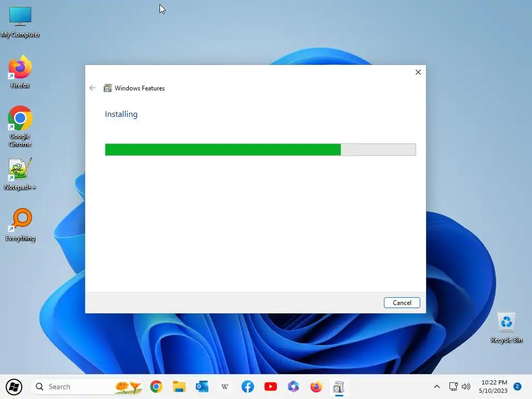
Task: Select the Recycle Bin icon
Action: [506, 328]
